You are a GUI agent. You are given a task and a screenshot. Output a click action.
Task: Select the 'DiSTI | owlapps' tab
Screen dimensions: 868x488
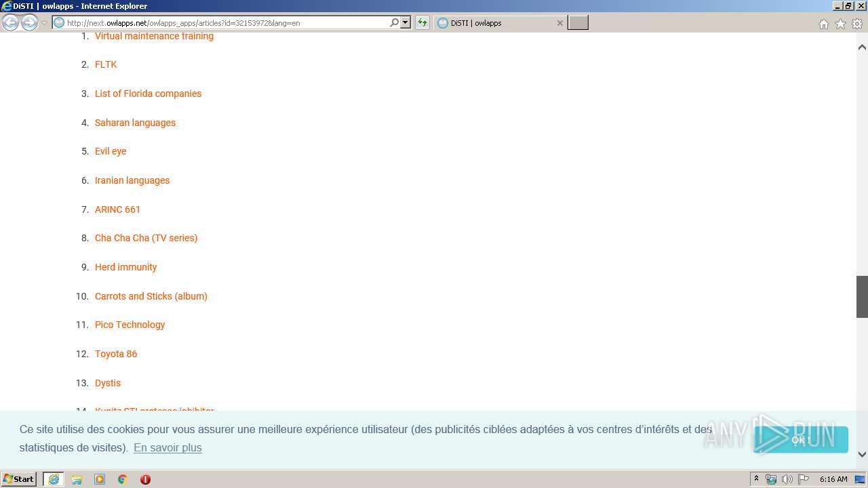(500, 23)
